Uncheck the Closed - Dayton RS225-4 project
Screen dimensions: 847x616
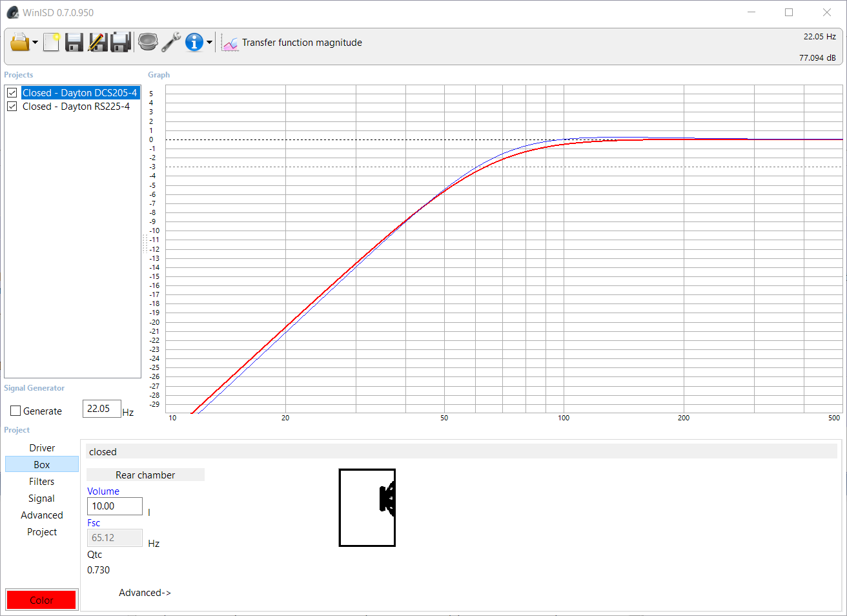12,107
